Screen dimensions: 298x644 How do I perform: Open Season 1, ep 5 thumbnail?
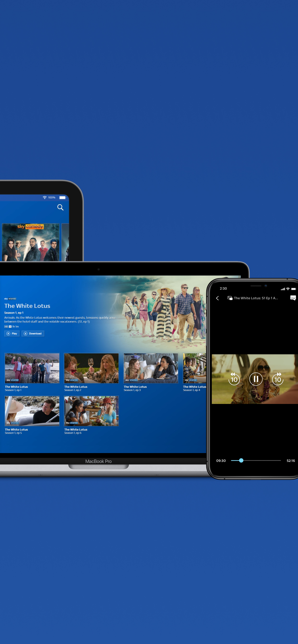point(32,411)
